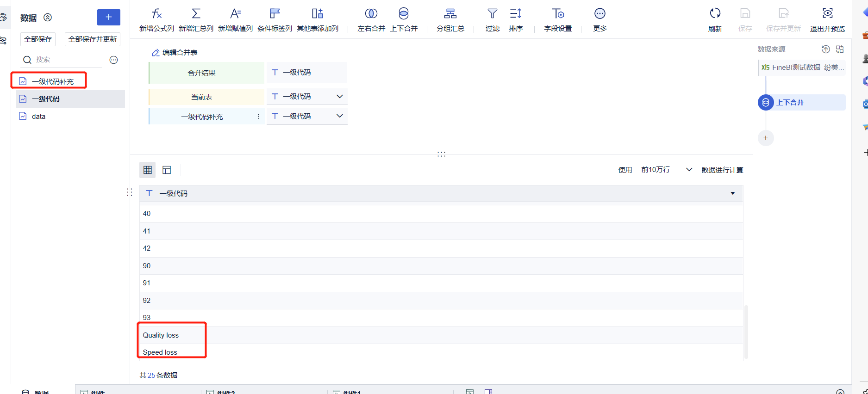This screenshot has height=394, width=868.
Task: Click the cell with value 40
Action: click(441, 214)
